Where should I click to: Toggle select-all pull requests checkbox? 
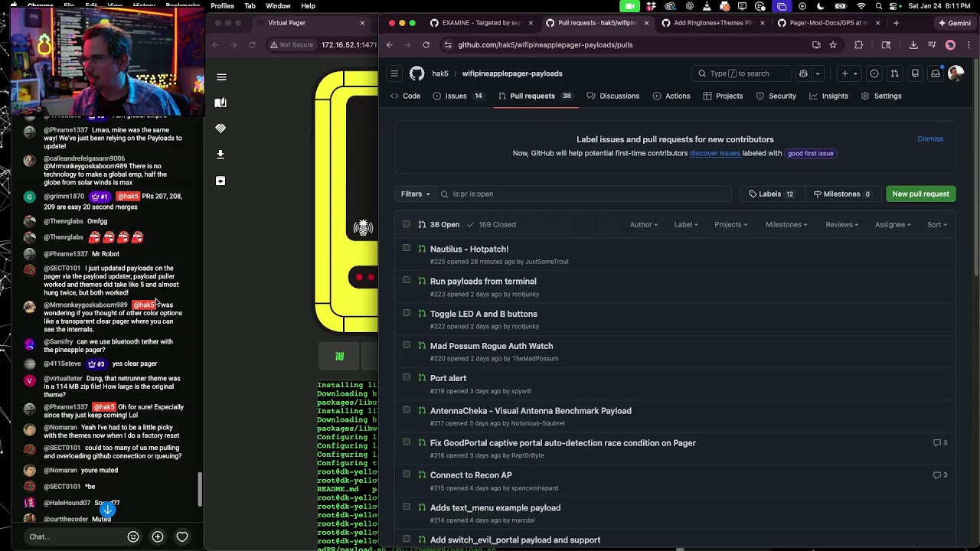tap(407, 224)
